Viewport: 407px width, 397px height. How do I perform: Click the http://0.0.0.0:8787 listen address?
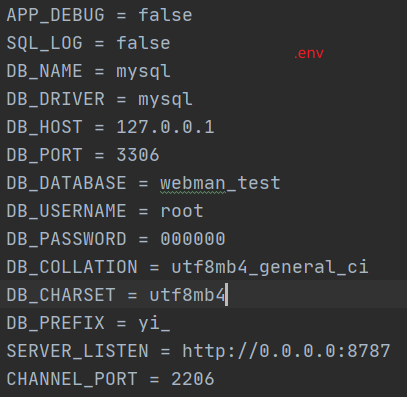pyautogui.click(x=286, y=351)
